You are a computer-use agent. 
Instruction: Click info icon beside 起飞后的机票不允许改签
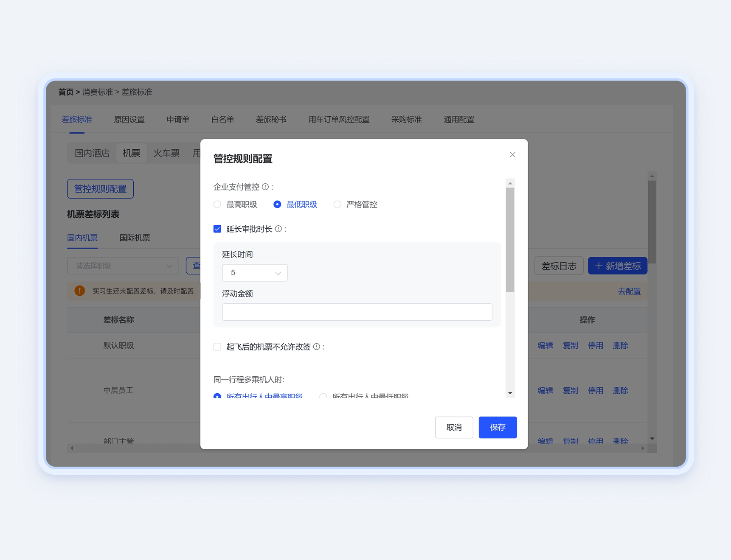tap(317, 347)
